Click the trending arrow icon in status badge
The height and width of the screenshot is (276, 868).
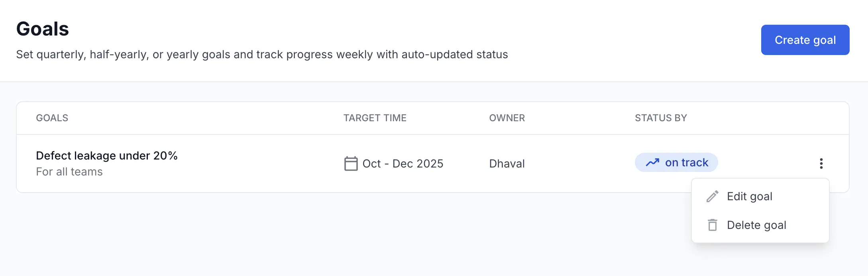[652, 162]
